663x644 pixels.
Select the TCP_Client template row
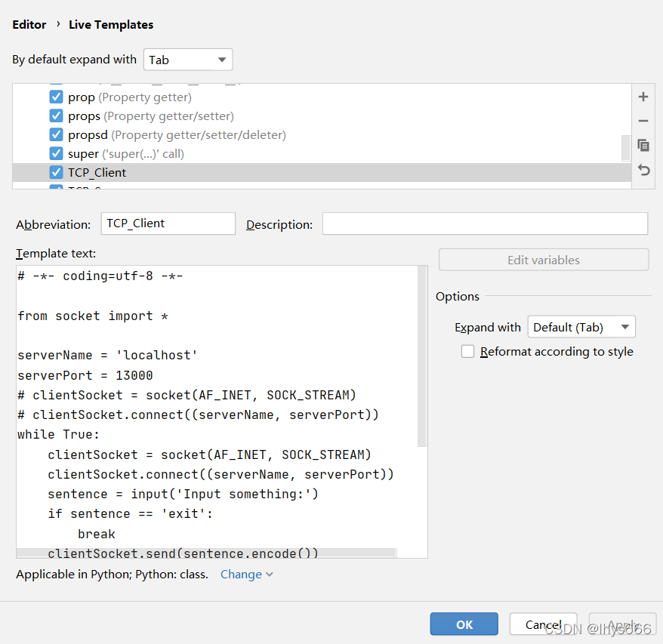pos(322,173)
